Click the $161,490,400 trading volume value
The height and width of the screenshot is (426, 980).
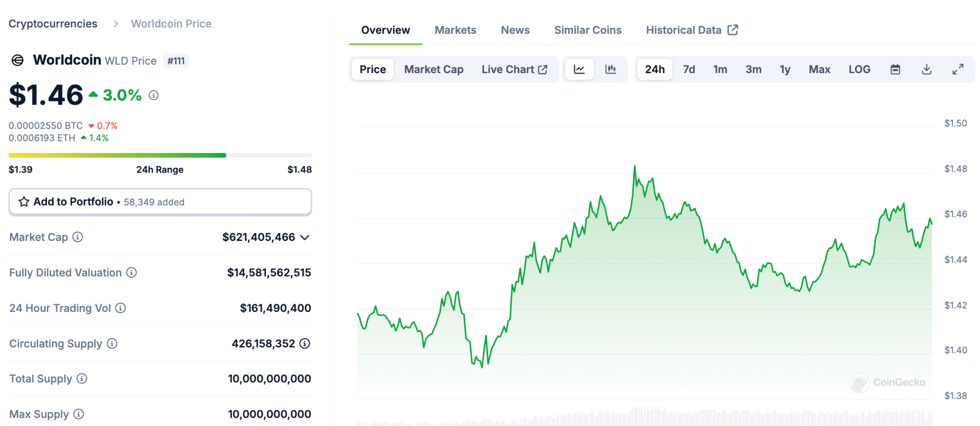pyautogui.click(x=276, y=308)
